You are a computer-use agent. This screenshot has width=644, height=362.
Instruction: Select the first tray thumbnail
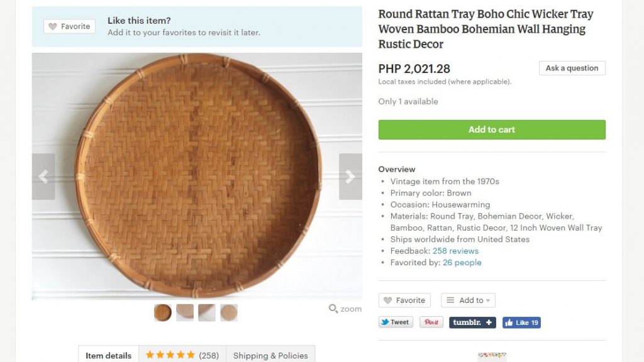[163, 312]
